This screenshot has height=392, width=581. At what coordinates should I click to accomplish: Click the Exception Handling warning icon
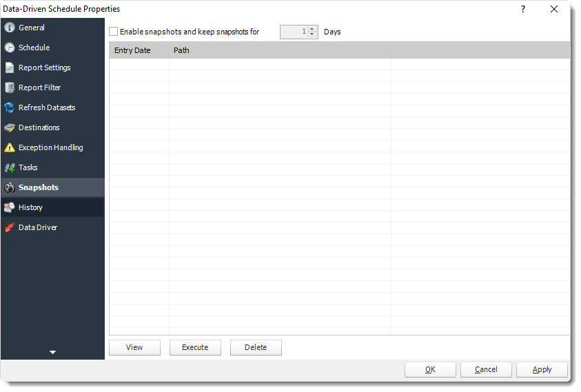[x=10, y=147]
